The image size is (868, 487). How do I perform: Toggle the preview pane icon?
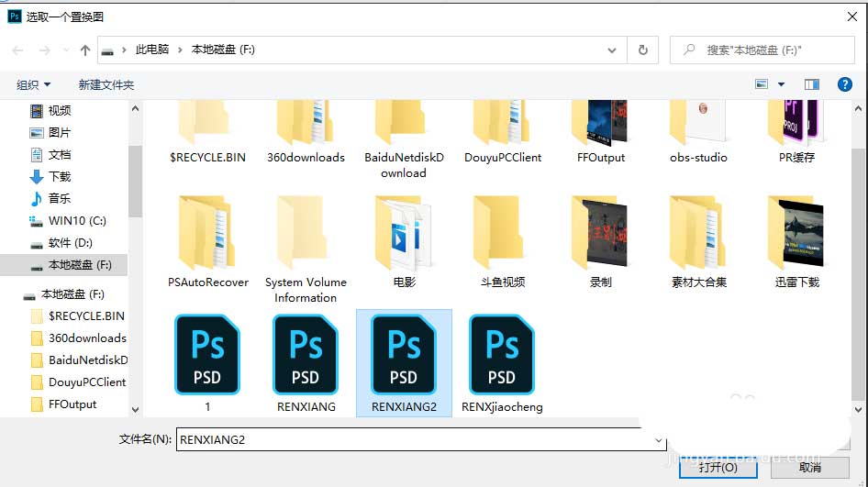point(811,84)
